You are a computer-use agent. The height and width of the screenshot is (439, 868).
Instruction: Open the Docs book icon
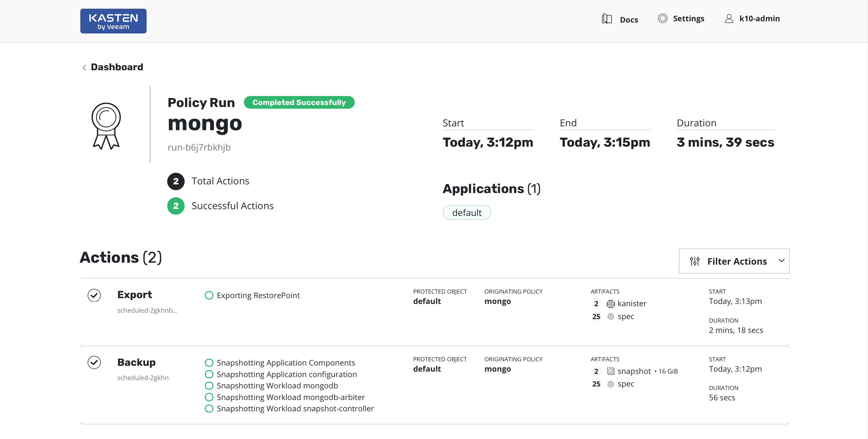click(606, 19)
